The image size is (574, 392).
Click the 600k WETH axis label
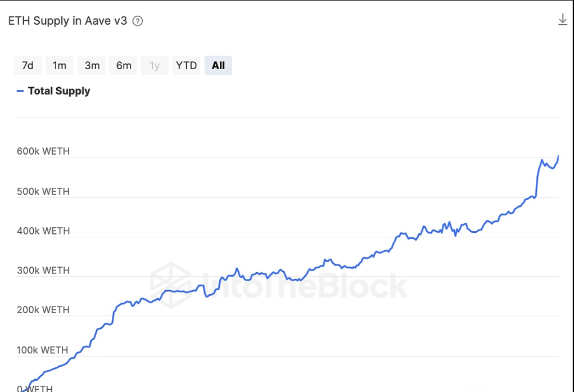(43, 151)
